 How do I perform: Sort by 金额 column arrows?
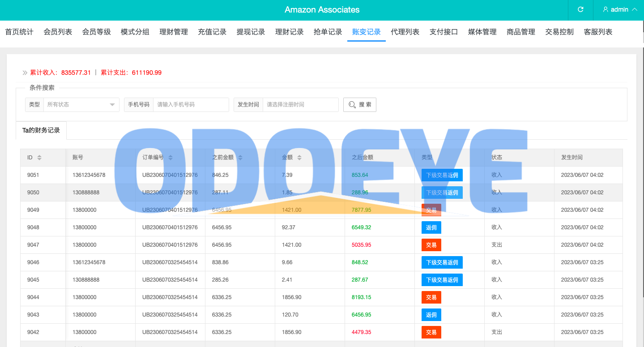[299, 158]
